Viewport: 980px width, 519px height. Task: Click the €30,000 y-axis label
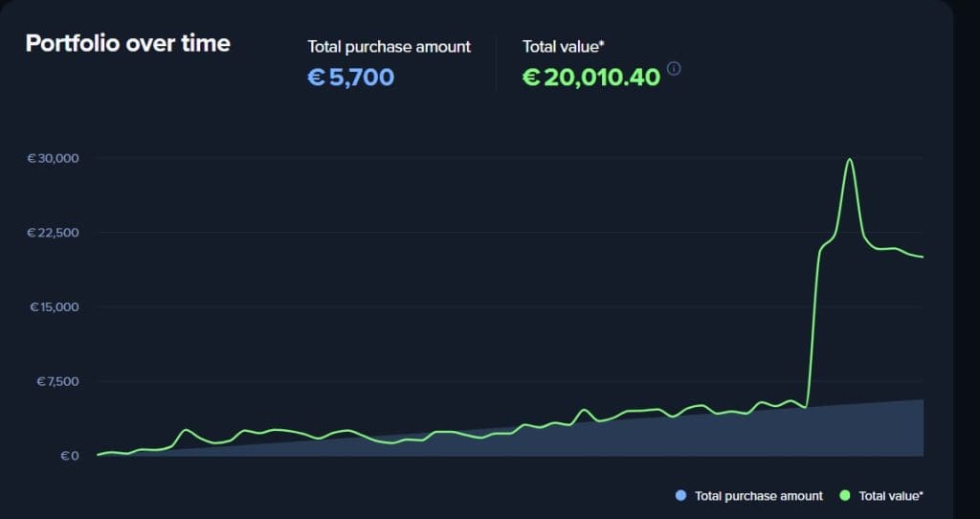click(53, 158)
